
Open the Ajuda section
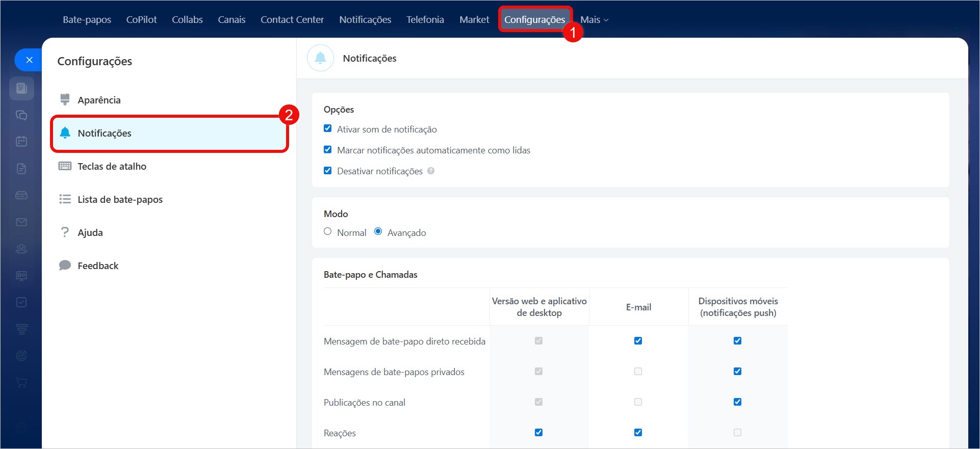(170, 232)
